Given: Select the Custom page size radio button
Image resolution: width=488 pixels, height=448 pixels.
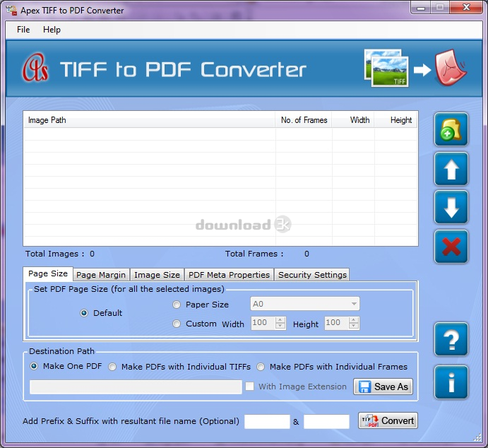Looking at the screenshot, I should [177, 324].
